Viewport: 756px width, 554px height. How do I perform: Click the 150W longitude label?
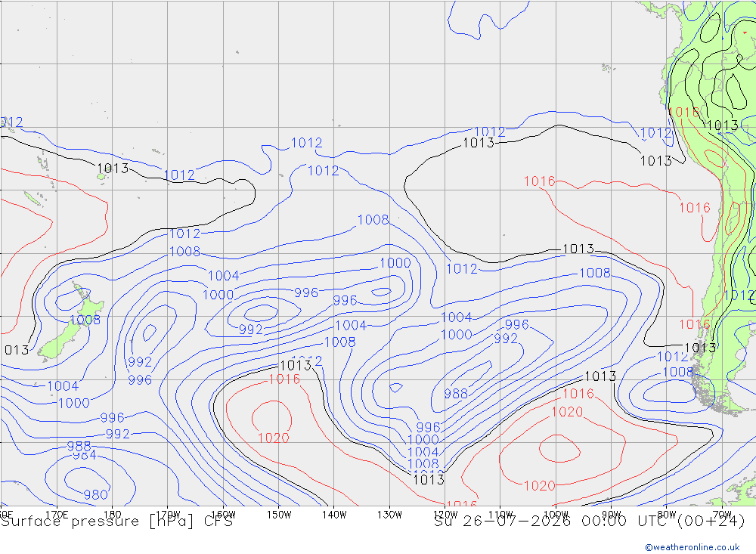[x=279, y=515]
